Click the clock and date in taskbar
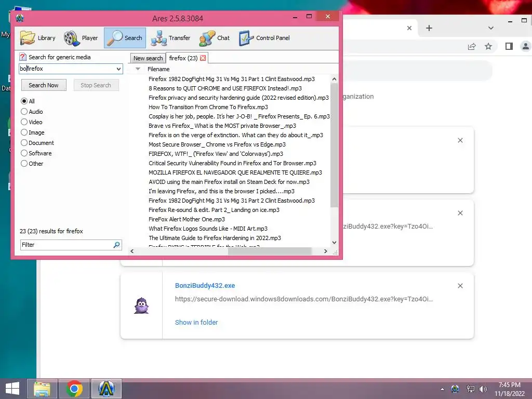 point(509,389)
